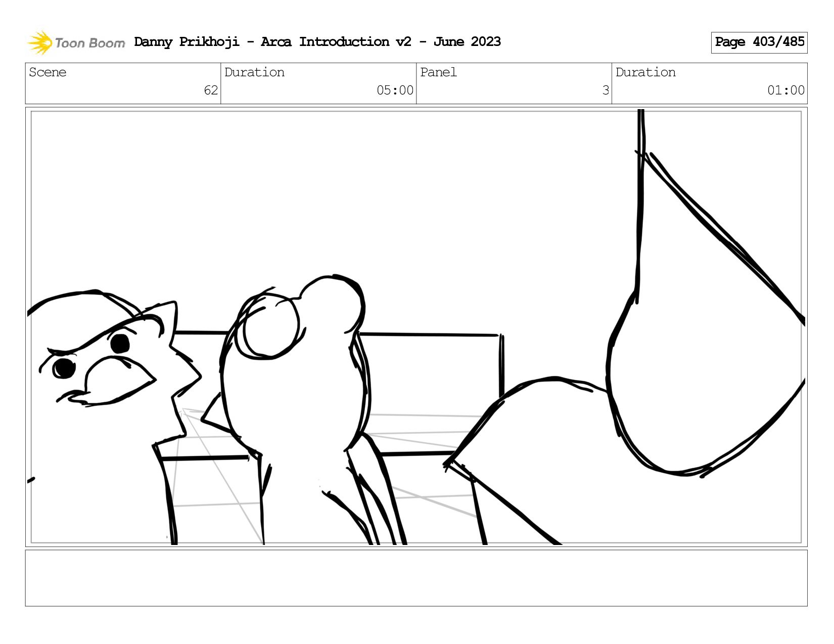Select the title 'Danny Prikhoji - Arca Introduction v2 - June 2023'
Image resolution: width=834 pixels, height=644 pixels.
click(x=317, y=42)
